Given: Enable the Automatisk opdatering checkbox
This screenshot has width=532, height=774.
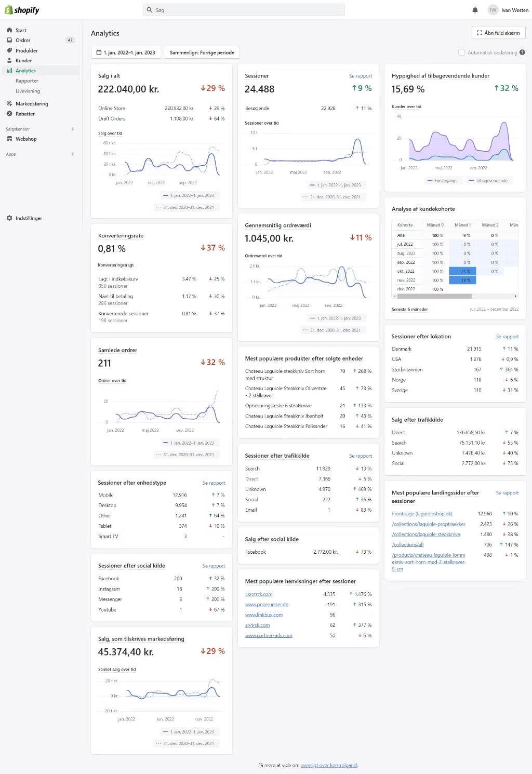Looking at the screenshot, I should point(461,52).
